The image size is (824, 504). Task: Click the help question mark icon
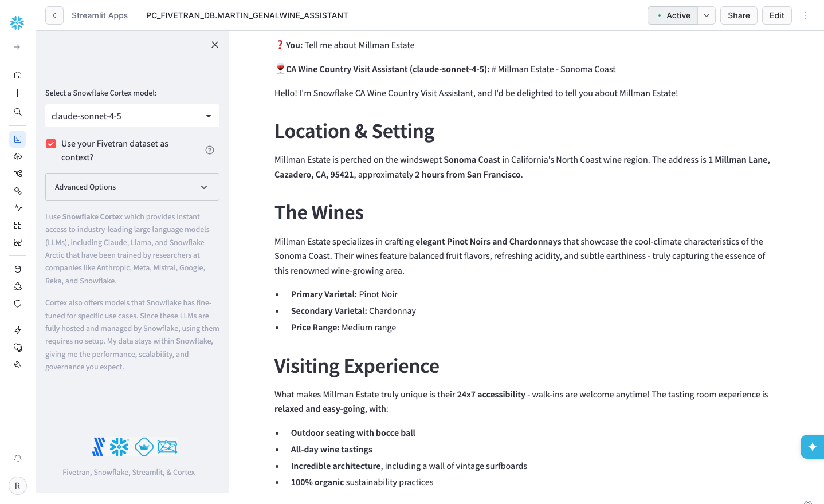(x=210, y=150)
